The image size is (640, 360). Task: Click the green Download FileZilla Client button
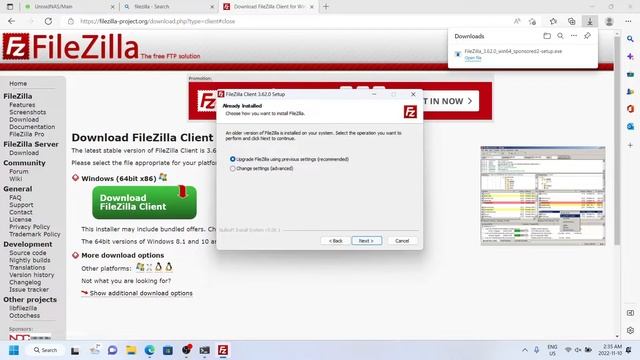(x=144, y=202)
